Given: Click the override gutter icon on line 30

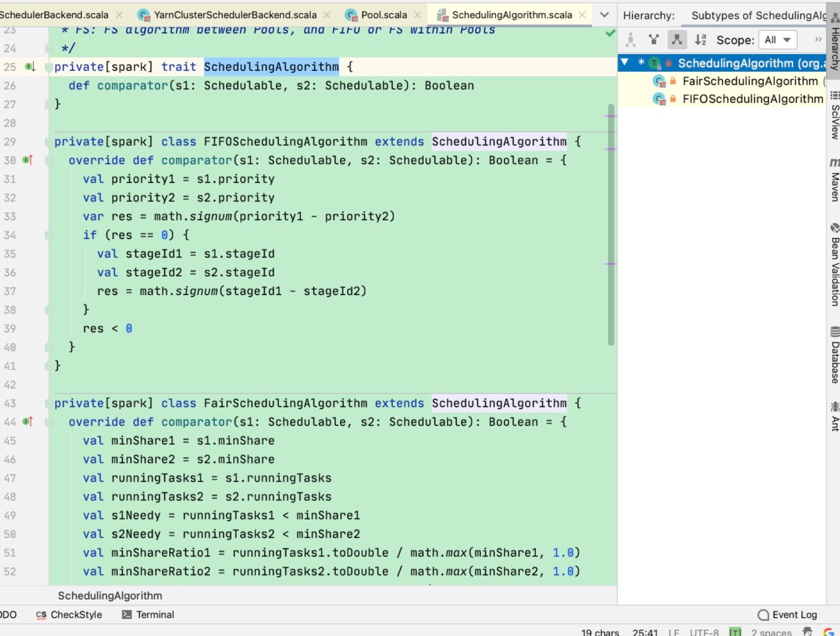Looking at the screenshot, I should [x=28, y=160].
